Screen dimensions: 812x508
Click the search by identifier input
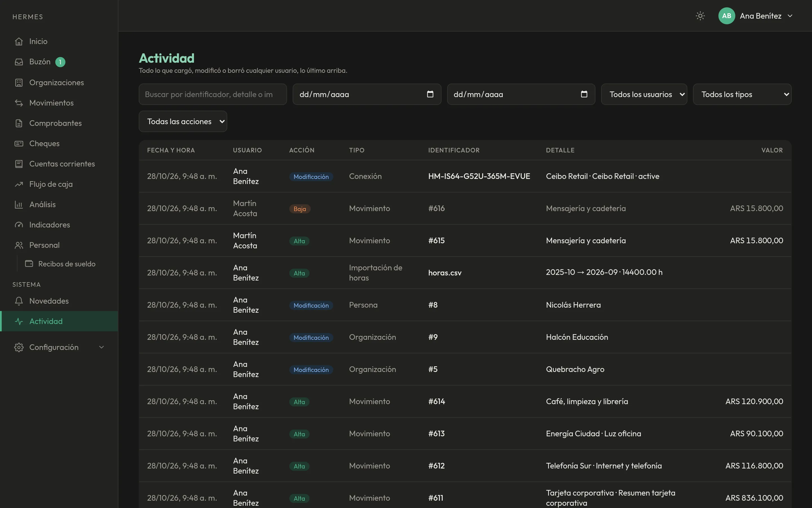213,95
